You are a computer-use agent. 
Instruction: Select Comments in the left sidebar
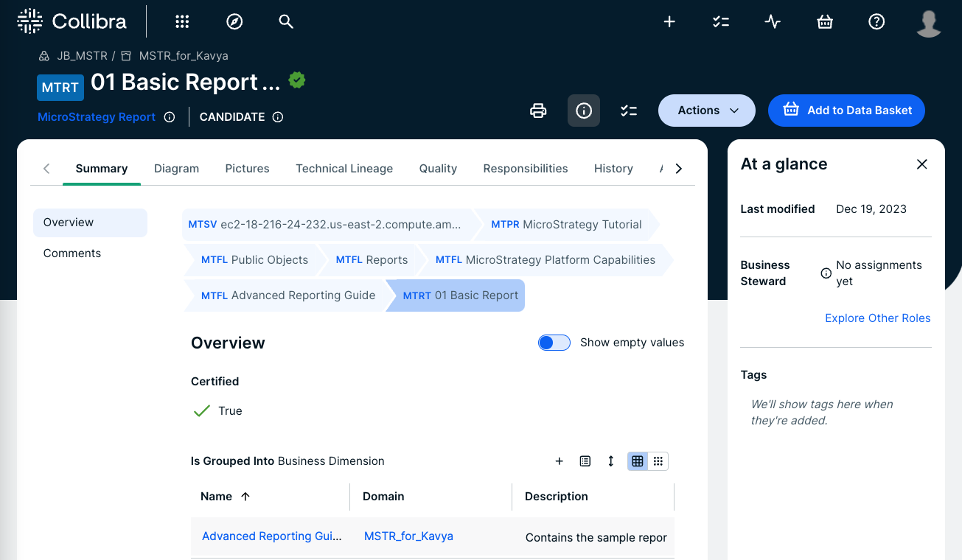click(72, 253)
